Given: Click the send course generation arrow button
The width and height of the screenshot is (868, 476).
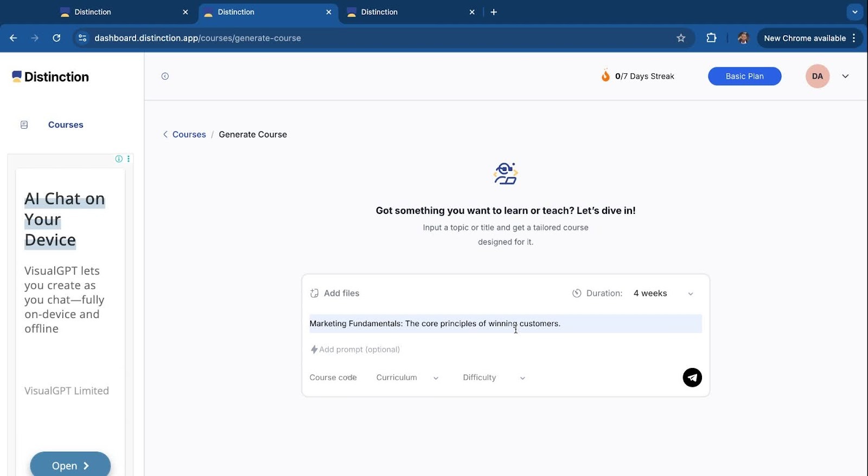Looking at the screenshot, I should pyautogui.click(x=692, y=377).
